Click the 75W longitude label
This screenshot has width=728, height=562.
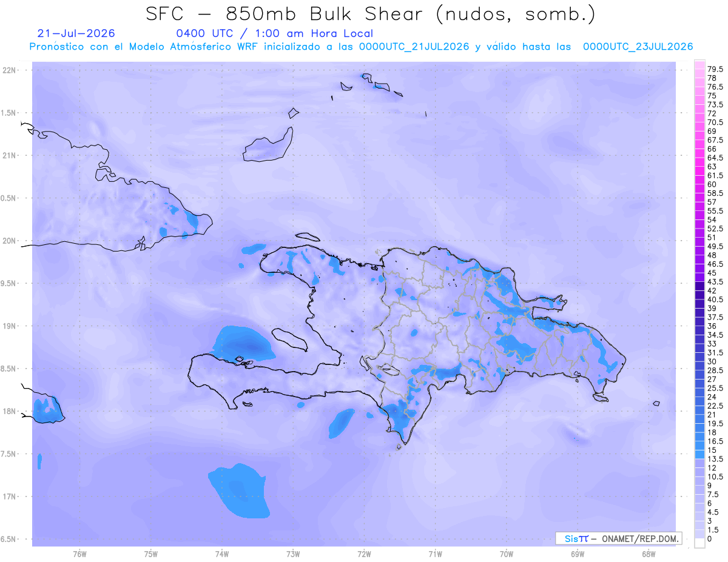coord(150,554)
